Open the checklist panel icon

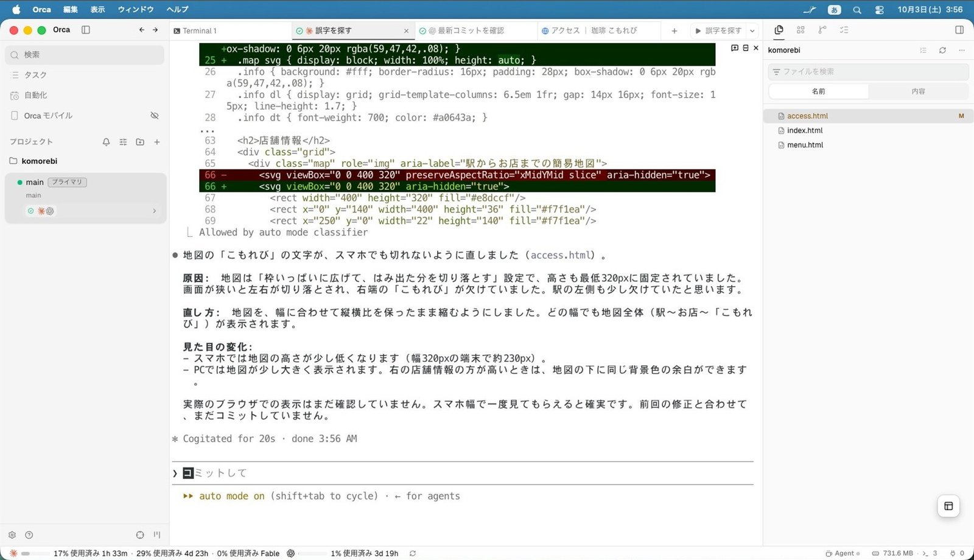(x=844, y=30)
